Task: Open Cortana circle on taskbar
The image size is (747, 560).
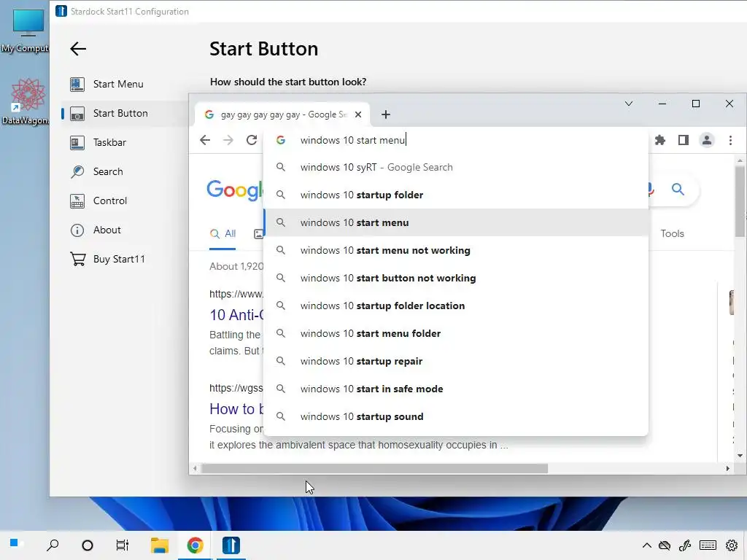Action: coord(88,545)
